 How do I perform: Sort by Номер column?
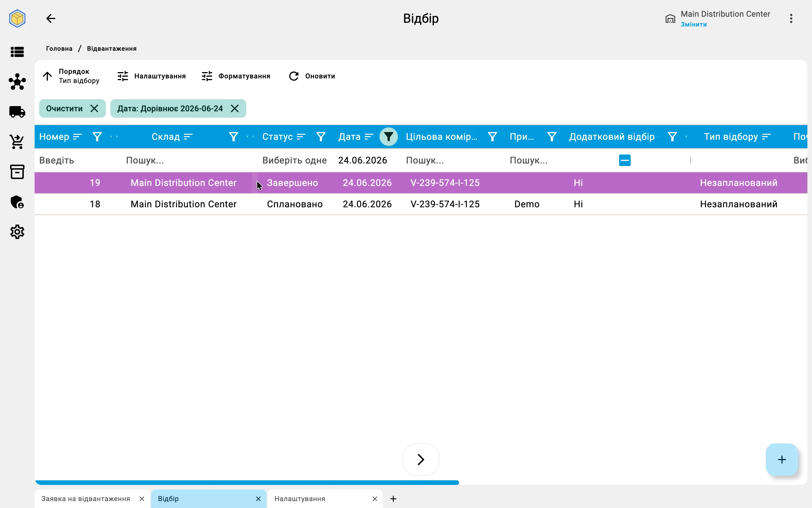tap(78, 137)
